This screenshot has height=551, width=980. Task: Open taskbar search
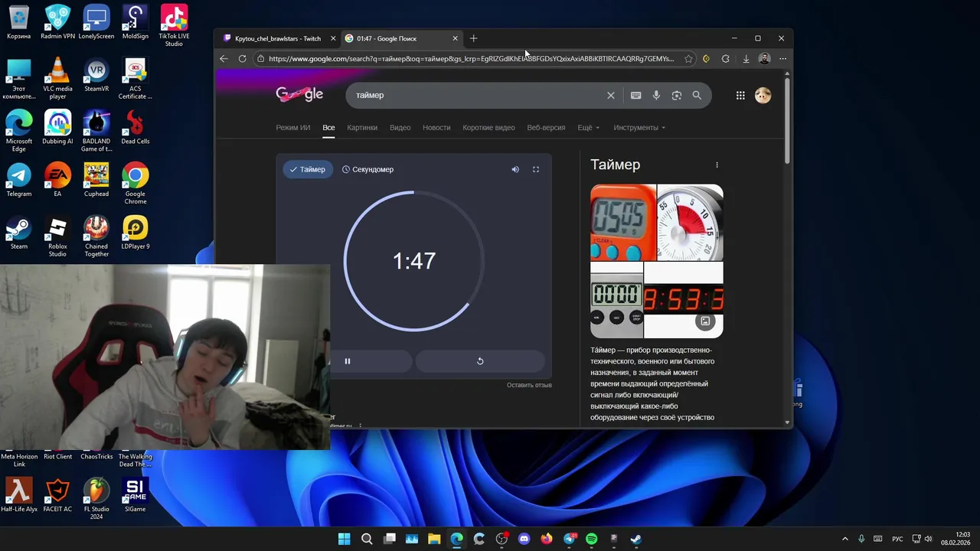[367, 539]
